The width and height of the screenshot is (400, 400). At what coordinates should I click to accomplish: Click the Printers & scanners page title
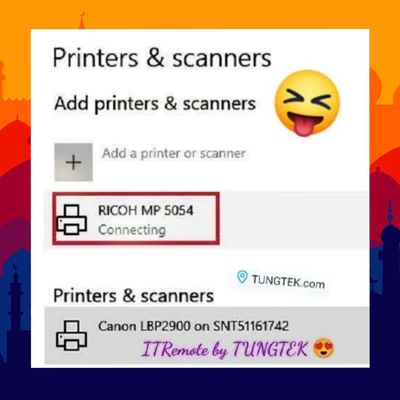162,58
